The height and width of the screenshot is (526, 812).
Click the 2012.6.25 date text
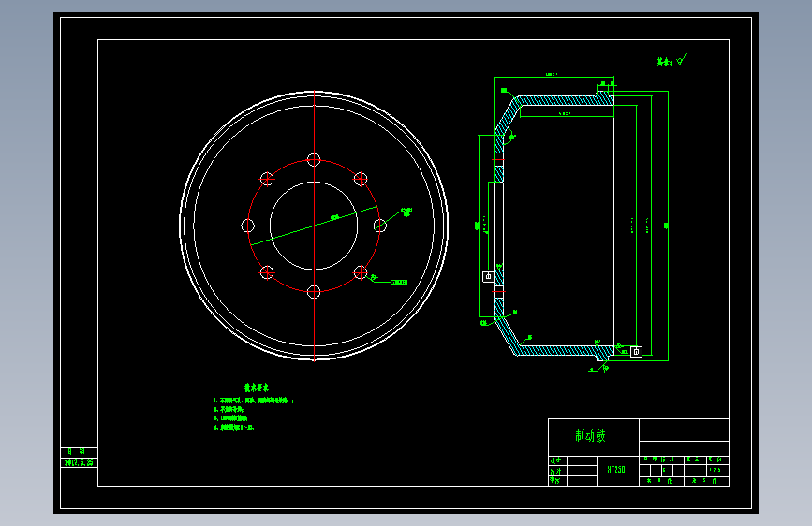coord(79,462)
